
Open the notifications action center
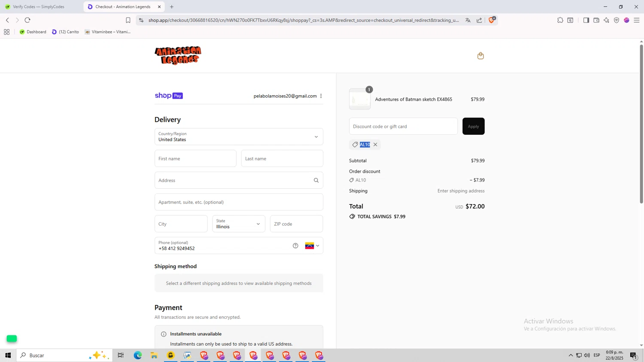click(634, 355)
